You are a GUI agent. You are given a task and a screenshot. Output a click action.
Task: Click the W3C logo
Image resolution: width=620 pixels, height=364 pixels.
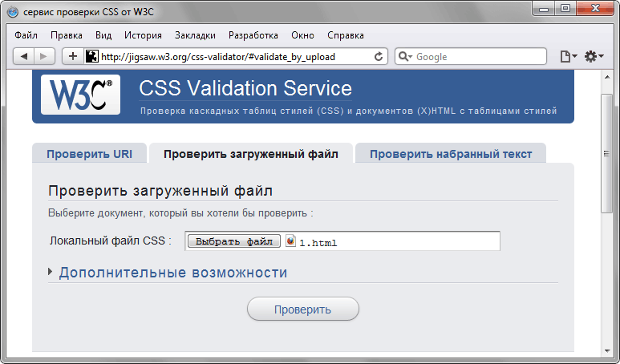coord(80,95)
